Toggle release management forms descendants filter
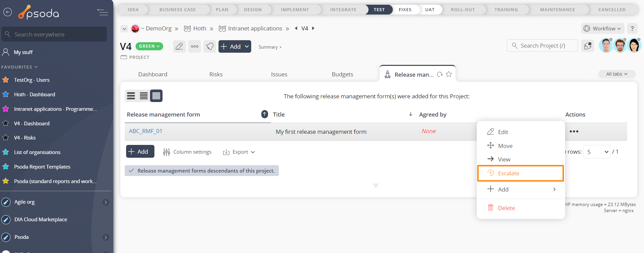Viewport: 644px width, 253px height. 202,171
